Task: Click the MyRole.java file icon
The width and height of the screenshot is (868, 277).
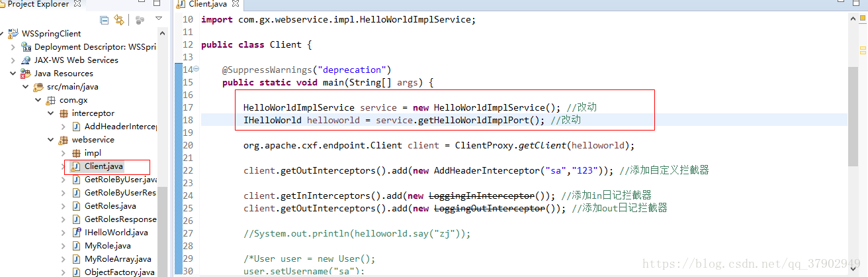Action: (77, 246)
